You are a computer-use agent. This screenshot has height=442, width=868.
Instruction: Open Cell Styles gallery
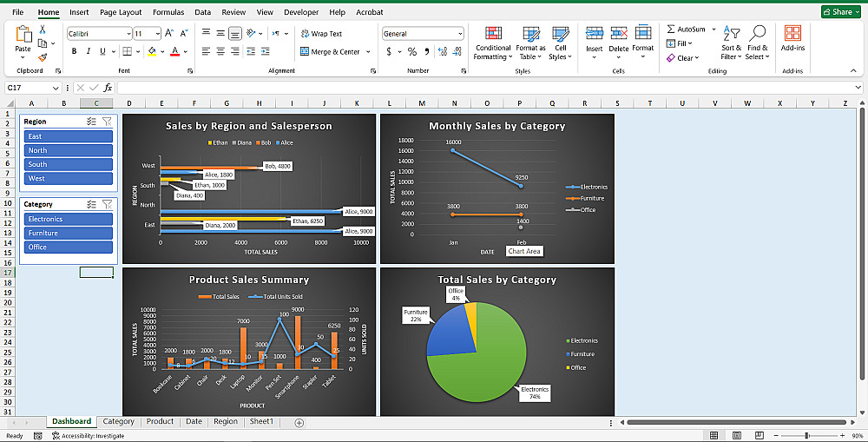point(560,43)
